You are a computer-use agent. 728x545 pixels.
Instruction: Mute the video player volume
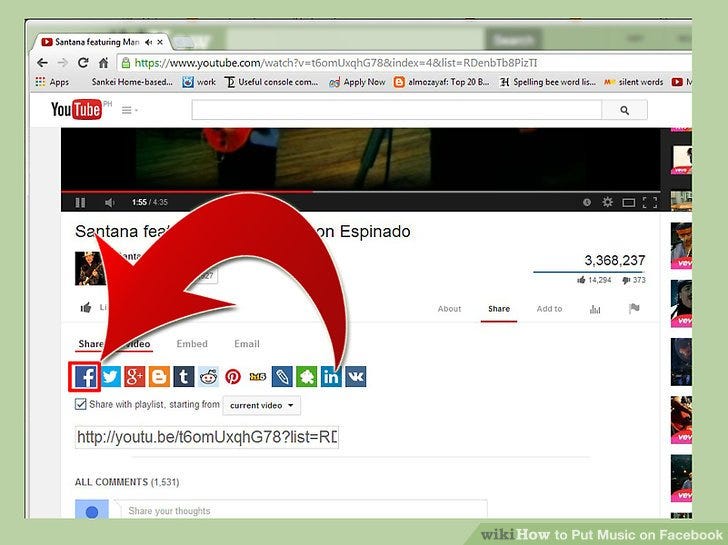[x=110, y=202]
